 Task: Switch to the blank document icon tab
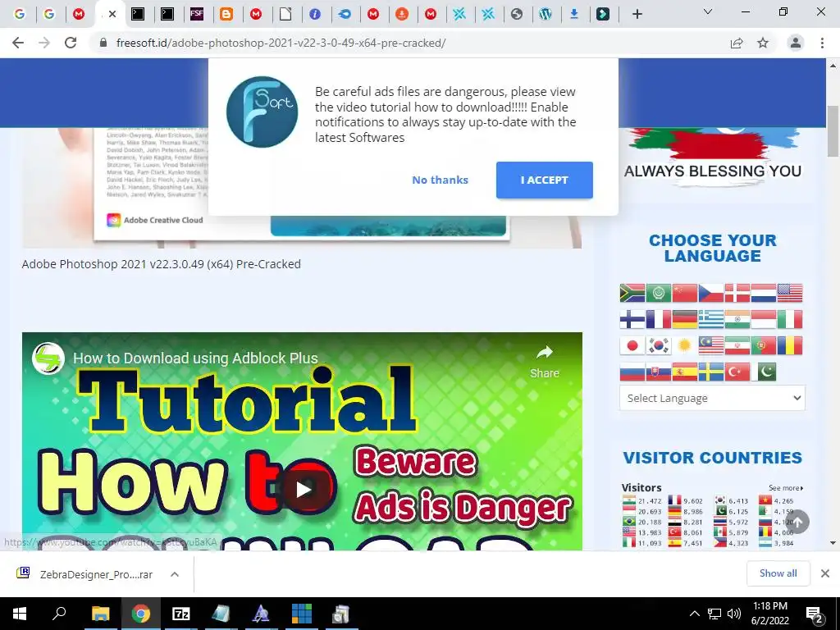point(285,14)
